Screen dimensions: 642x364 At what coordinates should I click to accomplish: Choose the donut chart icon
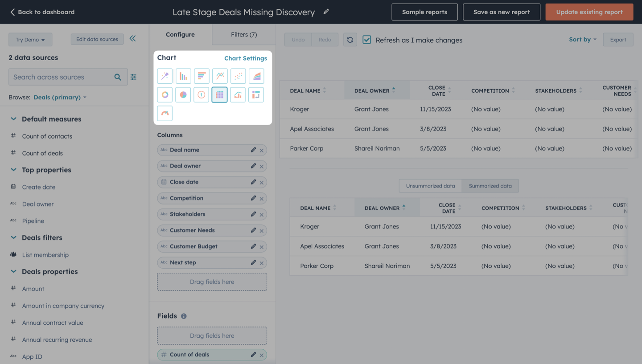click(x=165, y=95)
